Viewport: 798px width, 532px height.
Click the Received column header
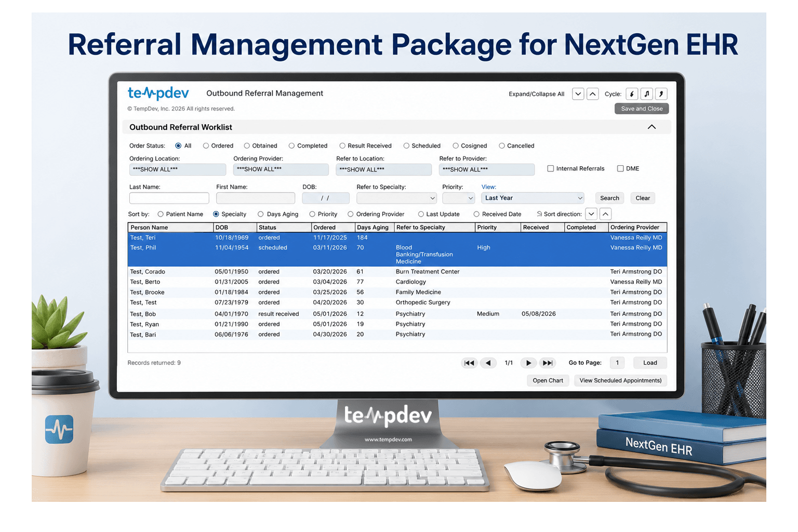tap(543, 228)
